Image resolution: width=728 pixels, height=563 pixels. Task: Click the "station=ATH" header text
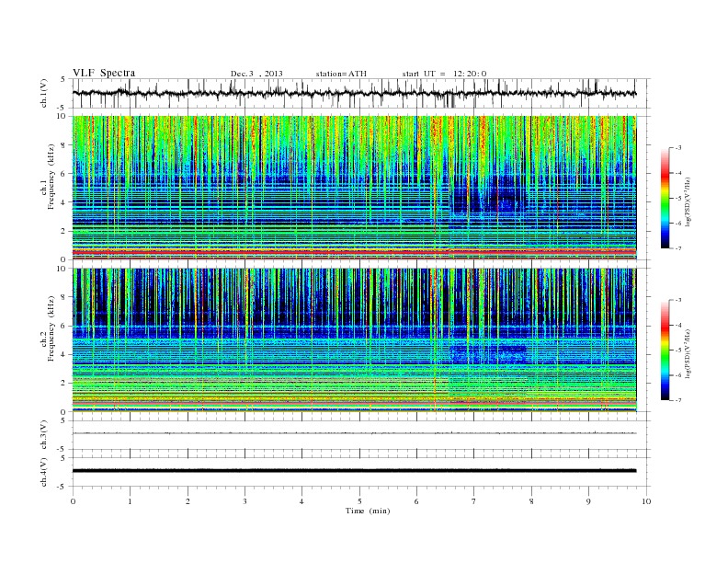pos(341,74)
